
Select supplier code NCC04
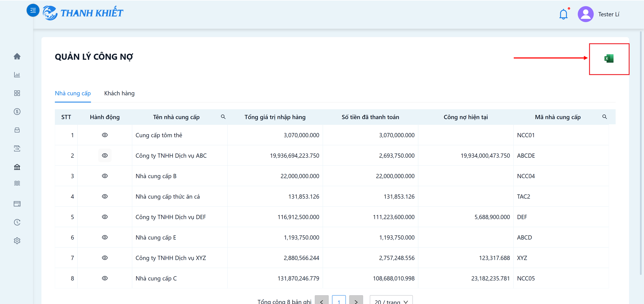click(x=526, y=176)
